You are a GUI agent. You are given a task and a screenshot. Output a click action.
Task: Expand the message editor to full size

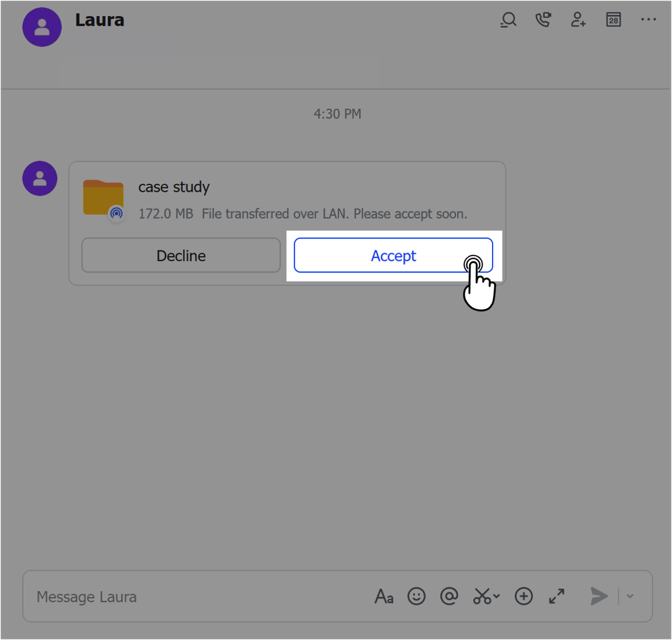click(x=557, y=596)
